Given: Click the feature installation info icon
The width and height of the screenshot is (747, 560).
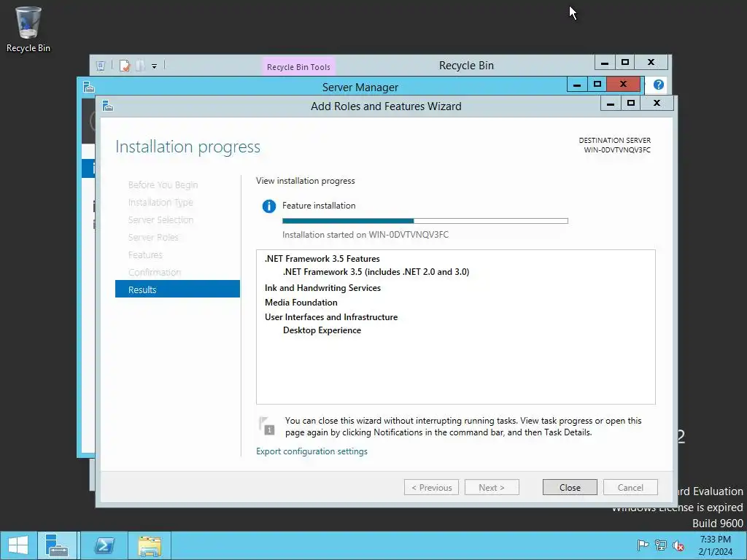Looking at the screenshot, I should (268, 206).
